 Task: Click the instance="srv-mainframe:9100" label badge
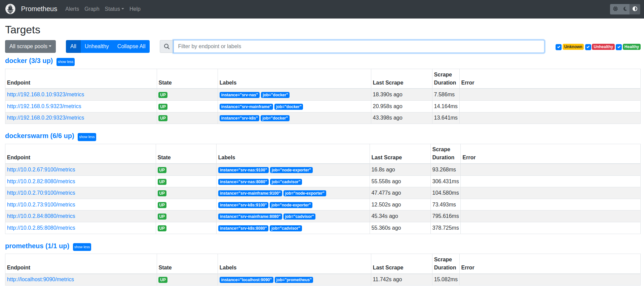[x=250, y=193]
